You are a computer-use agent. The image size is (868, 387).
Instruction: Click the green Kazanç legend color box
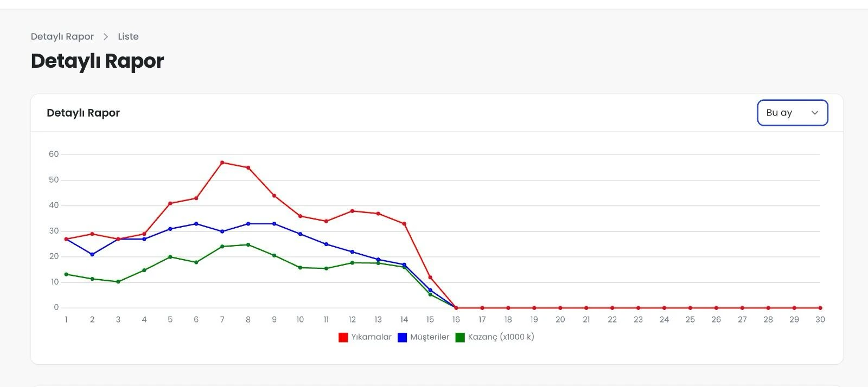pos(460,337)
